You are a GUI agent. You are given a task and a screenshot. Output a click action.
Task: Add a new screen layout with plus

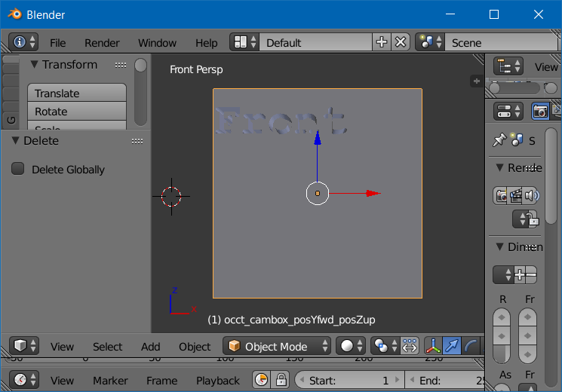(x=382, y=42)
